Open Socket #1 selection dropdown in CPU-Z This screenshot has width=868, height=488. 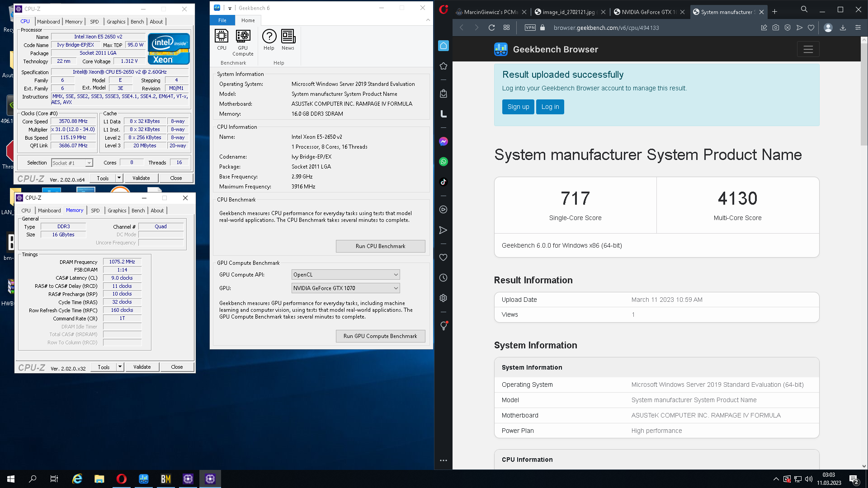72,163
